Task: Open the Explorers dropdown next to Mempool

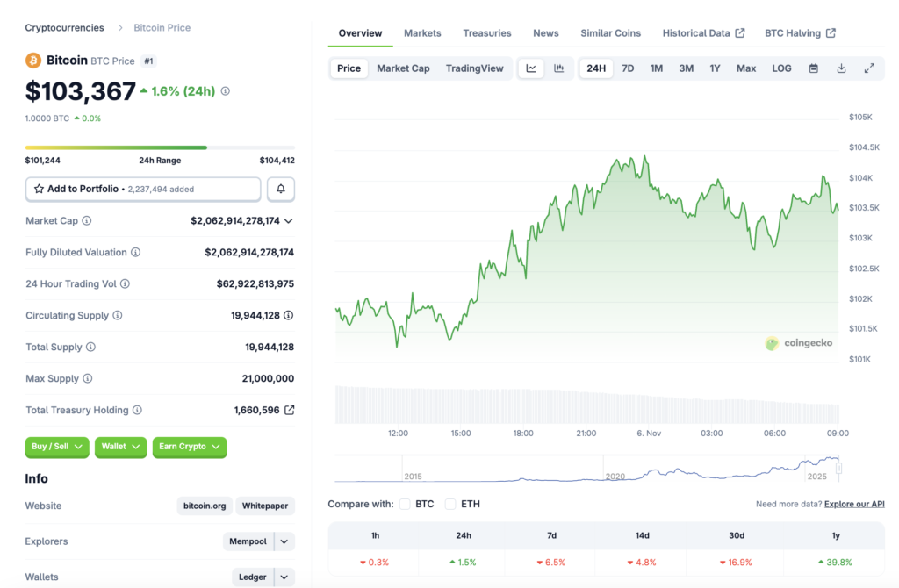Action: 284,541
